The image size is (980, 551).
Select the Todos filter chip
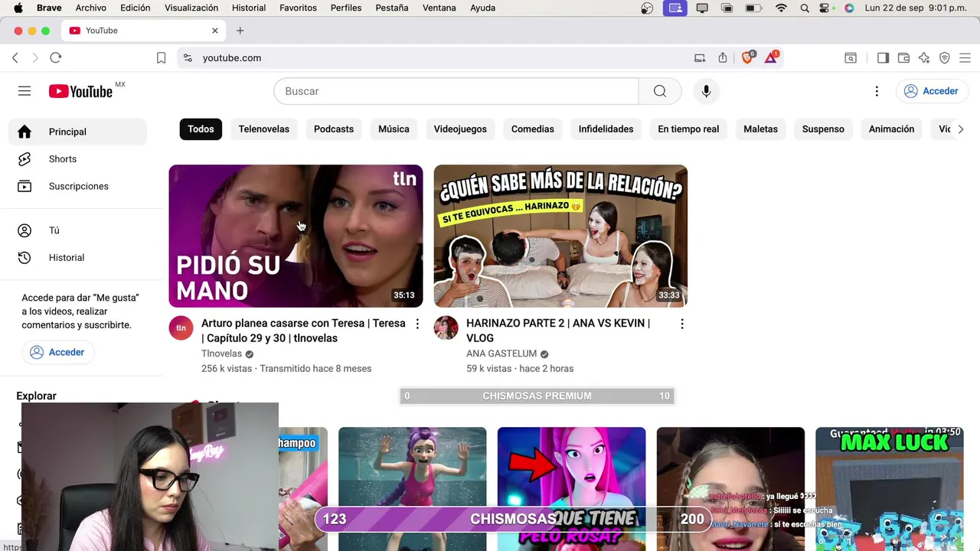201,129
